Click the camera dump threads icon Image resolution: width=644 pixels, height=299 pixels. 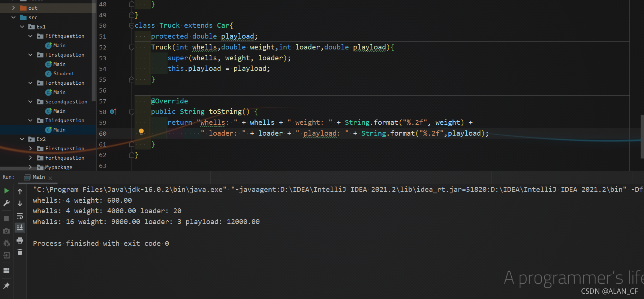coord(6,231)
